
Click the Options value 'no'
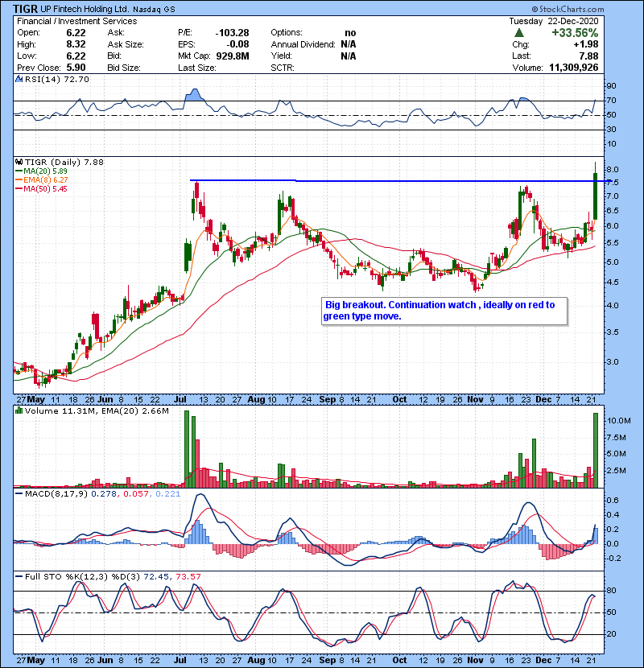pos(350,33)
